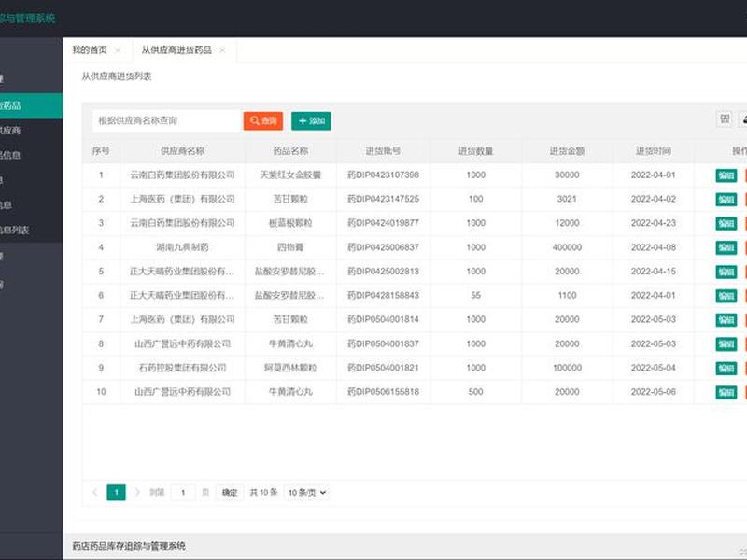Focus the 根据供应商名称查询 search field

pos(166,120)
